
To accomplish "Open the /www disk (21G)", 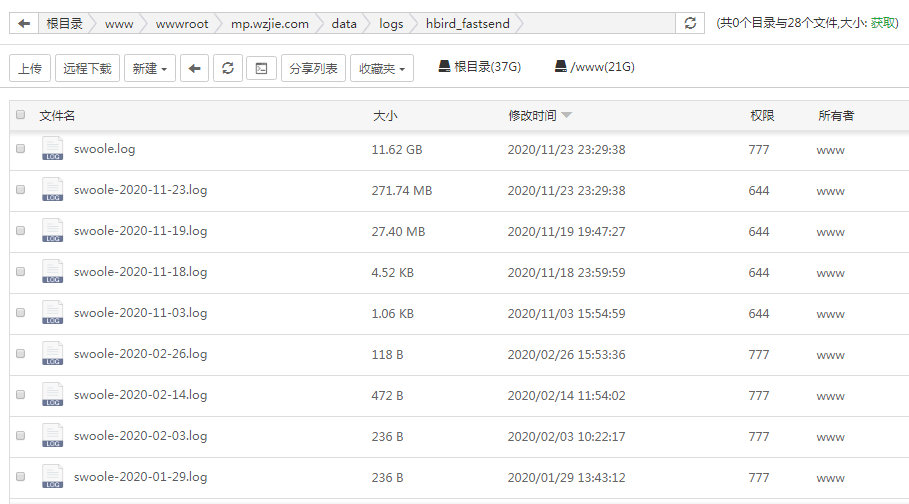I will 595,67.
